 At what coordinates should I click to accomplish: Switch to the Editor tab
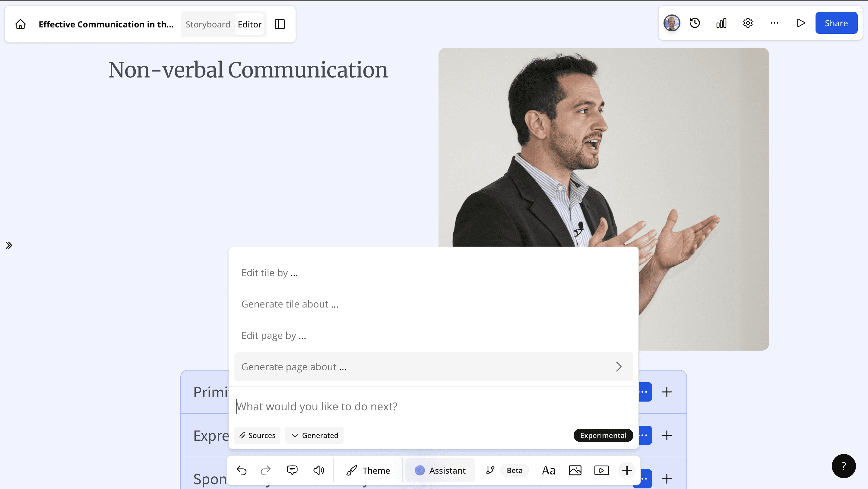(249, 24)
